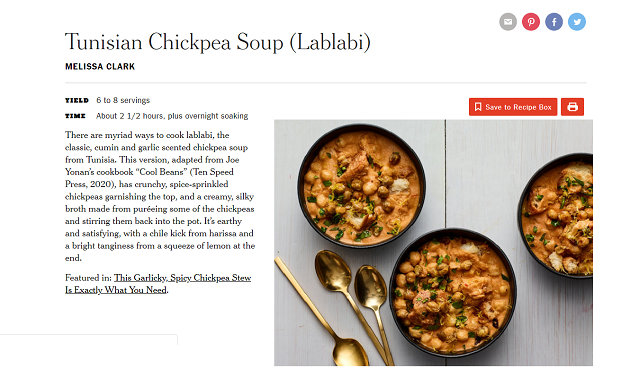
Task: Click the recipe description paragraph
Action: pos(160,196)
